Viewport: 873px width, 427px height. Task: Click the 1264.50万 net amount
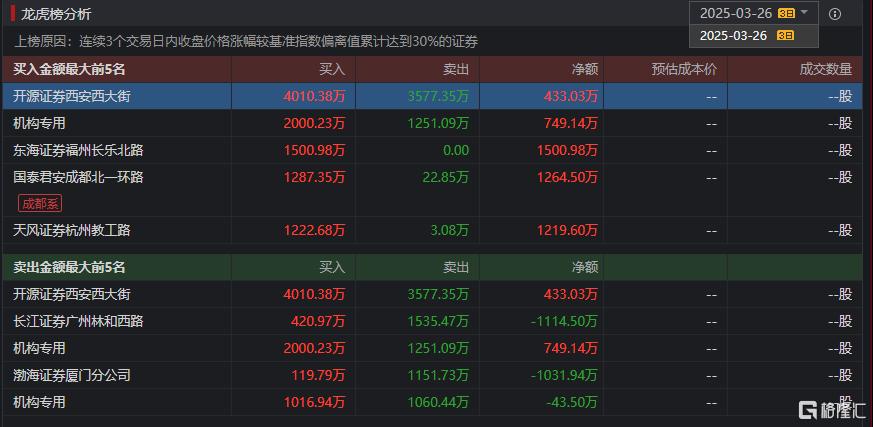point(567,177)
